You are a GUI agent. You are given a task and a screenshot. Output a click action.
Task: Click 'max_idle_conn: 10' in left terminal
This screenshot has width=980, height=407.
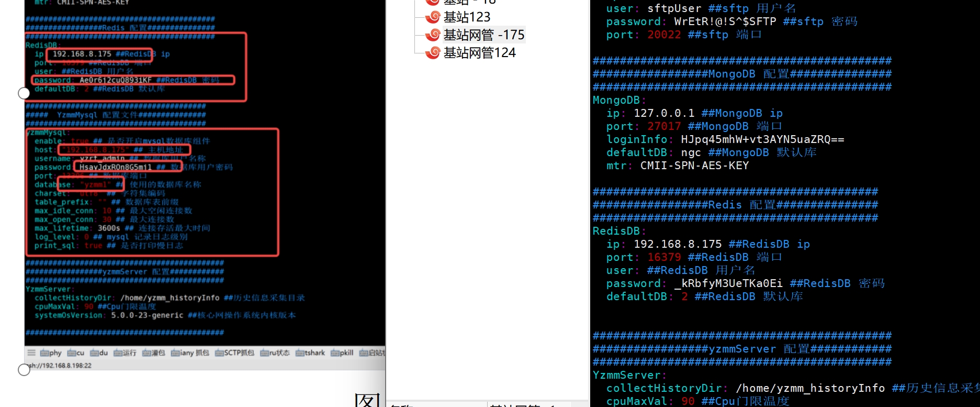pos(113,211)
